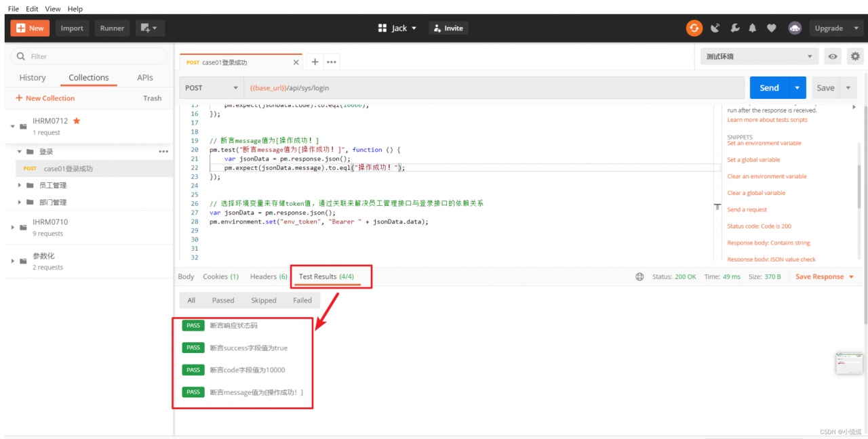The height and width of the screenshot is (439, 868).
Task: Click the Import button
Action: click(x=72, y=28)
